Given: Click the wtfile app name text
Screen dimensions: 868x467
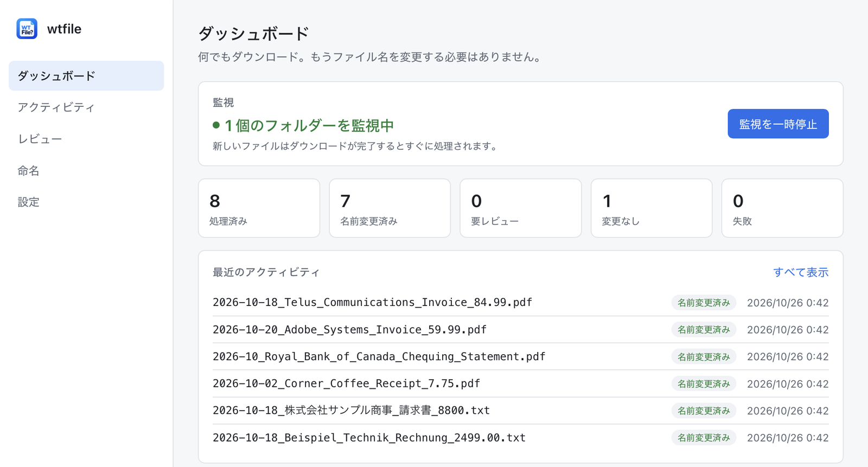Looking at the screenshot, I should pos(64,29).
